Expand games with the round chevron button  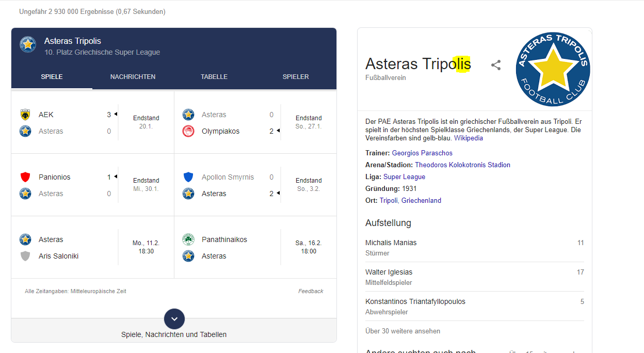(x=174, y=319)
